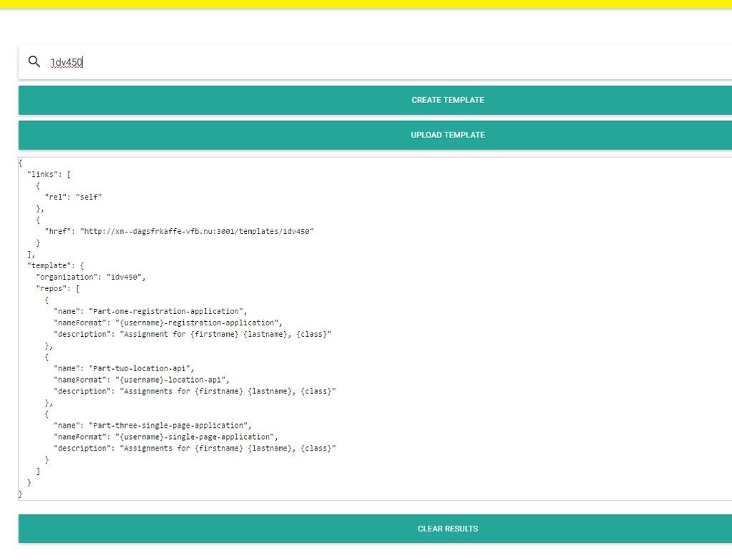Click the name Part-one-registration-application line
The width and height of the screenshot is (732, 560).
[x=150, y=311]
